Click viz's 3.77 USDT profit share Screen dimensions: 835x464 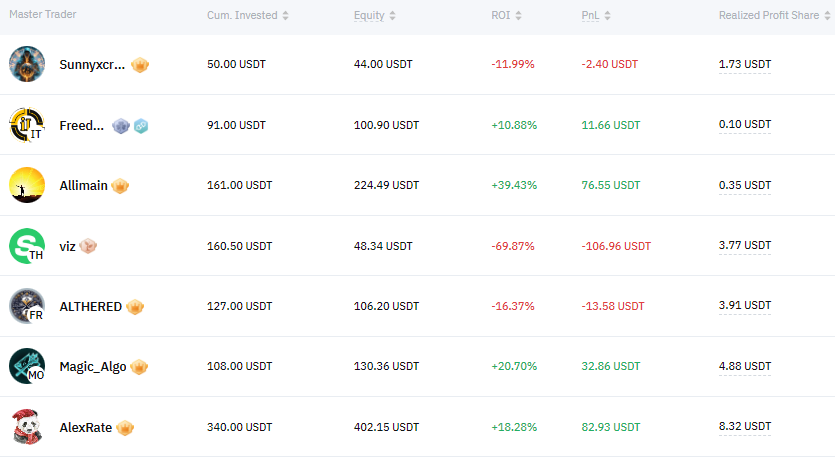point(745,246)
